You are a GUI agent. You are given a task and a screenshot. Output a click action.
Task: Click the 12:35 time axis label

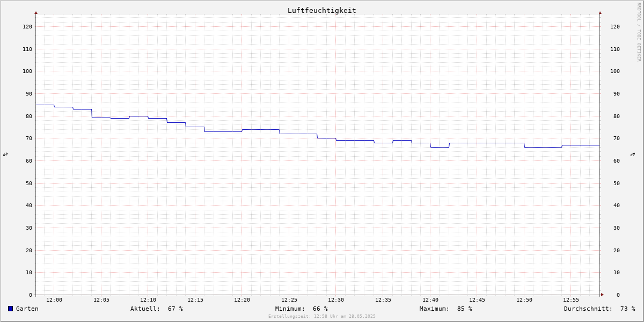click(x=383, y=299)
